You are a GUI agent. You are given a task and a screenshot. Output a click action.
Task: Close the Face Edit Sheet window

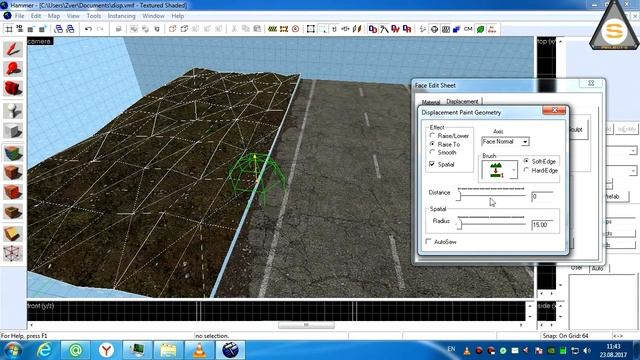(591, 83)
